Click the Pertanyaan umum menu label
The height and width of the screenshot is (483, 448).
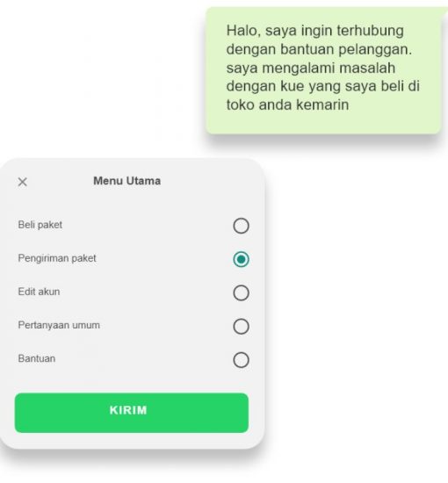click(x=59, y=325)
